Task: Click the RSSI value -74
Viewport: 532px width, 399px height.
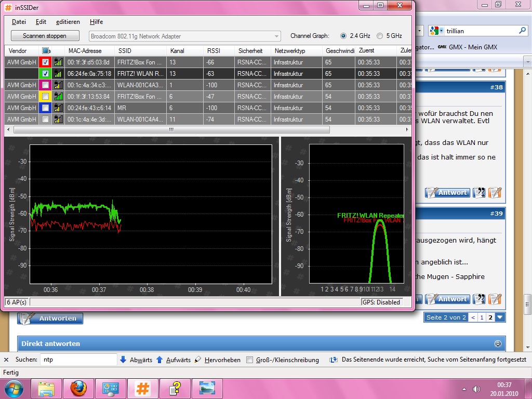Action: tap(210, 119)
